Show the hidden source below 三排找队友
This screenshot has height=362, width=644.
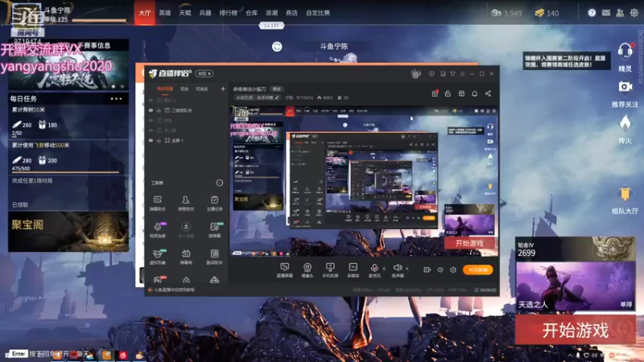tap(151, 120)
